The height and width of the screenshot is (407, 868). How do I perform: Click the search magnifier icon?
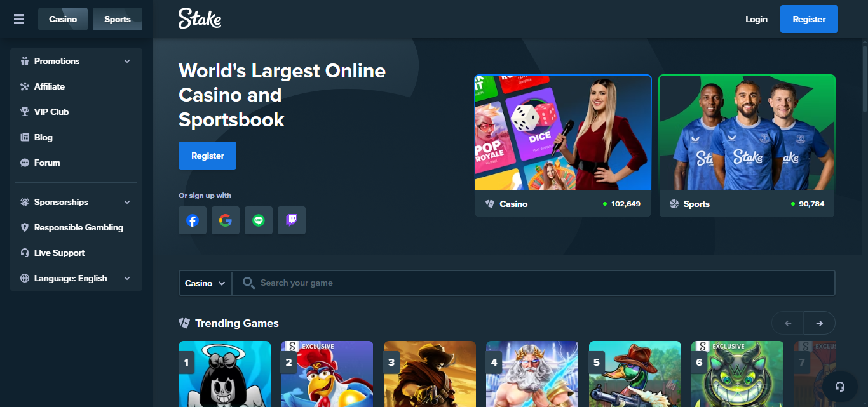[248, 283]
